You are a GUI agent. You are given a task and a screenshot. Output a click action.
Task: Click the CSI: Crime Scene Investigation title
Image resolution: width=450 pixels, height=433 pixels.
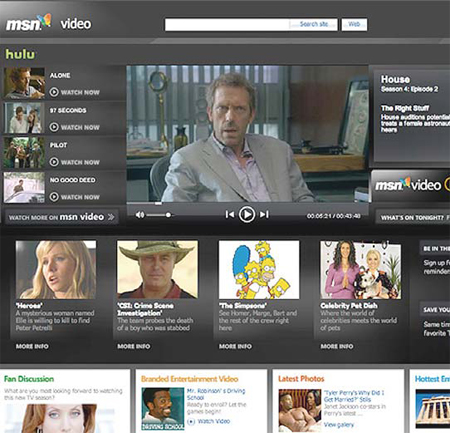tap(145, 309)
